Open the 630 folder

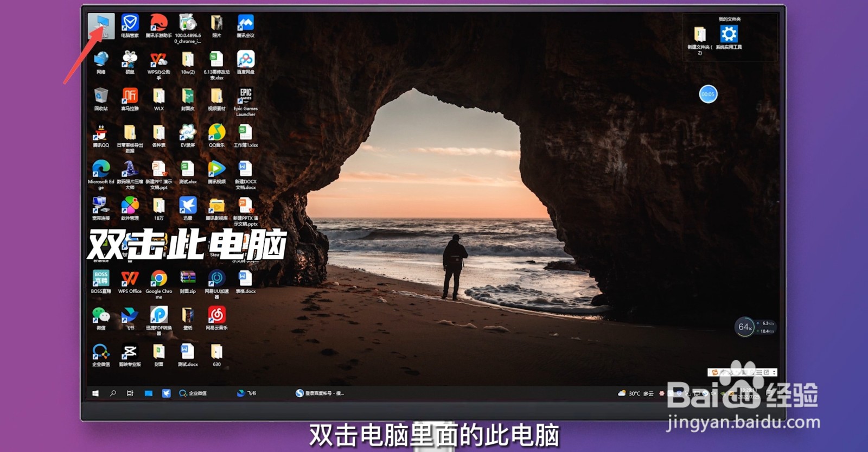216,355
